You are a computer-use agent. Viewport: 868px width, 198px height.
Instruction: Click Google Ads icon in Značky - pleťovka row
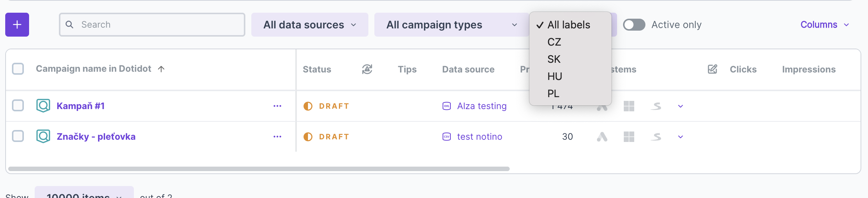click(x=602, y=137)
